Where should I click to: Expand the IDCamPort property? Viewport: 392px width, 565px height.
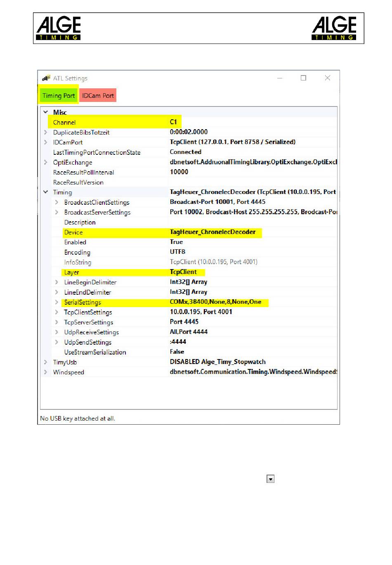(x=46, y=142)
